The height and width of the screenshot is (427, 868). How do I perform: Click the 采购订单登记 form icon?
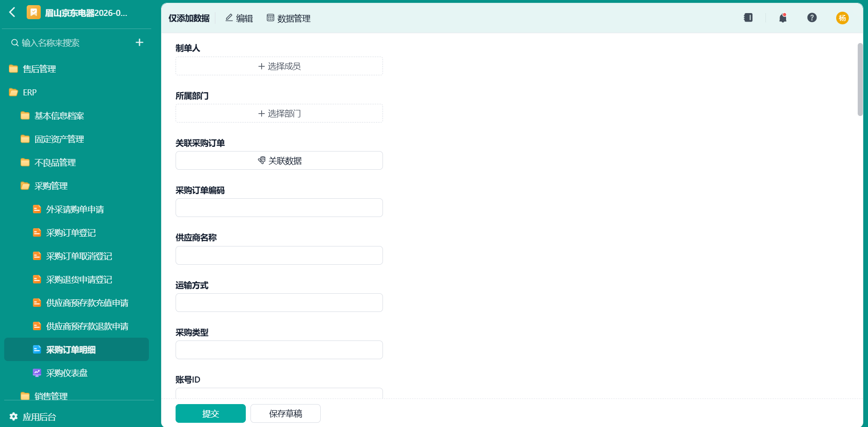click(37, 232)
